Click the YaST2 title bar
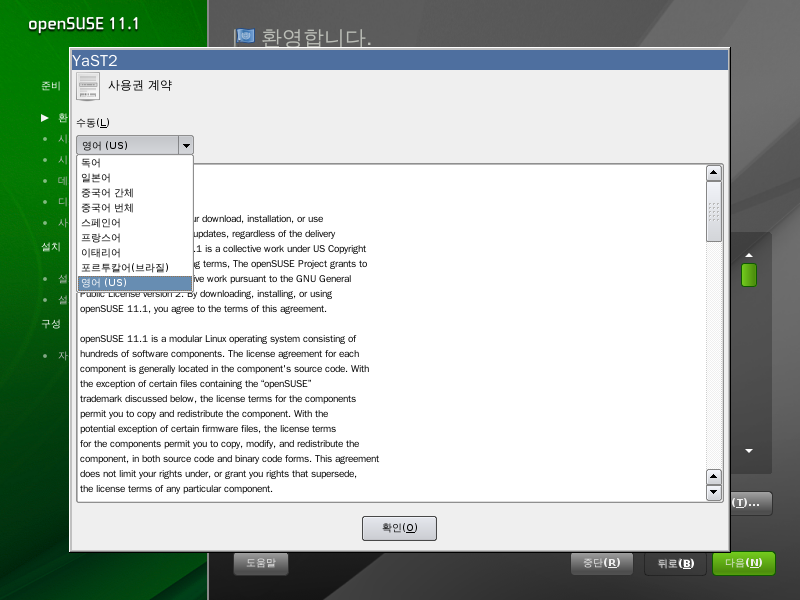The height and width of the screenshot is (600, 800). (399, 61)
